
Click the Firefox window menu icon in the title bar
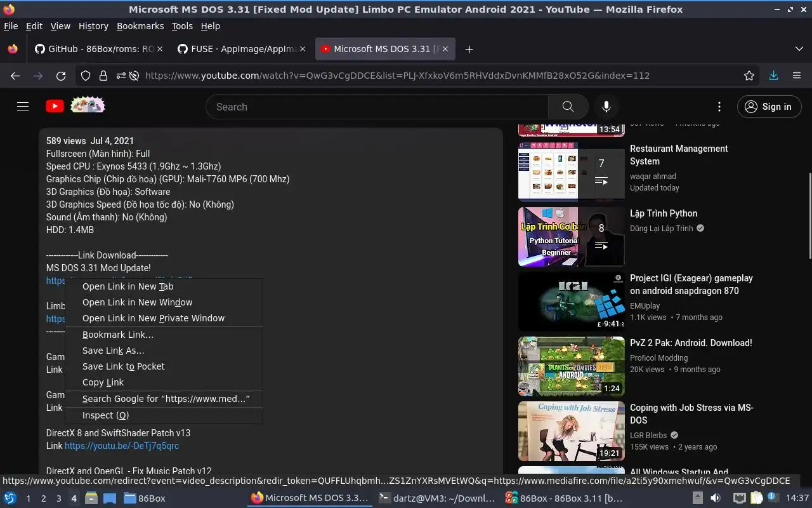9,10
